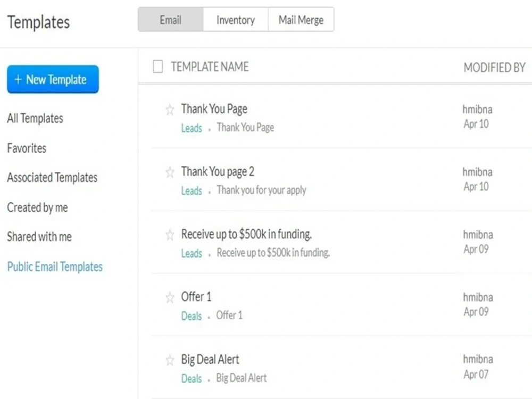Open Associated Templates in sidebar
532x399 pixels.
(x=52, y=178)
